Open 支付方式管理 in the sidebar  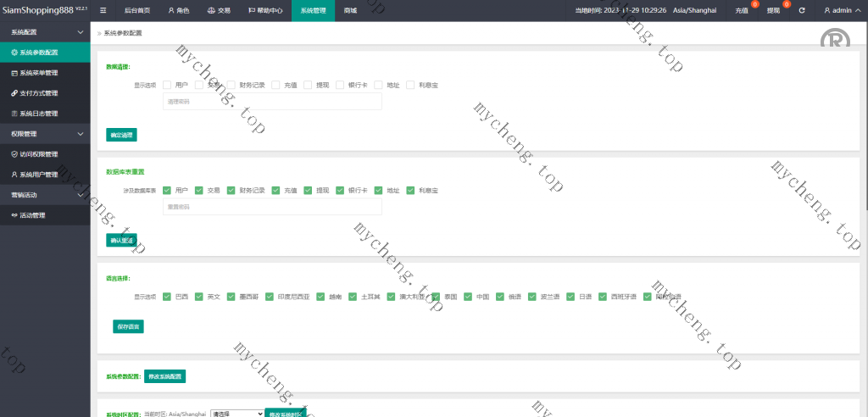[39, 93]
